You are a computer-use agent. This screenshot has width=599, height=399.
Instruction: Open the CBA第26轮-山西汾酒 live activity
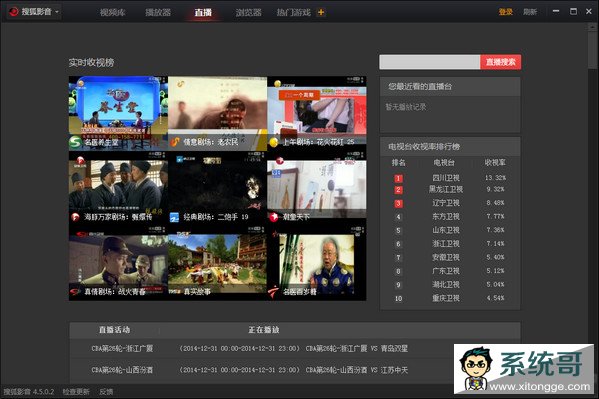coord(122,370)
